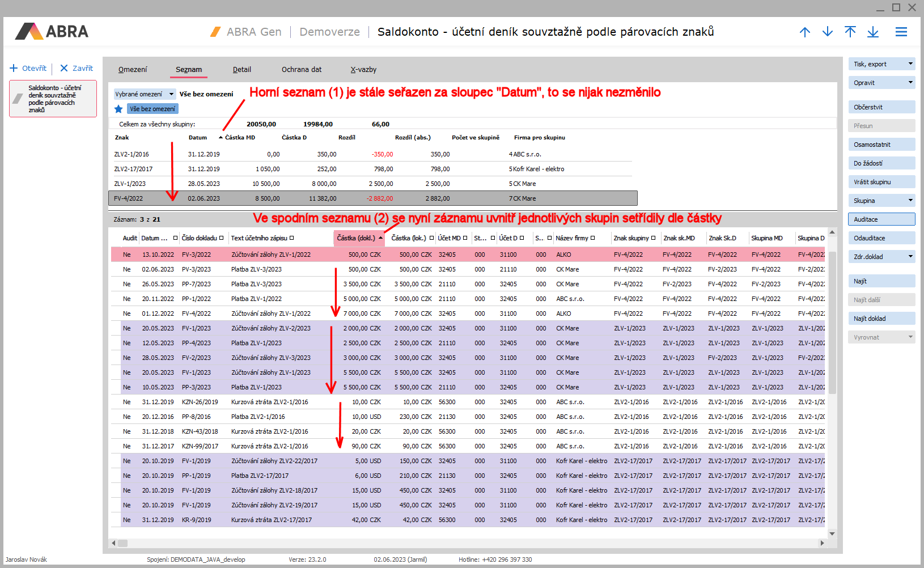Open the Tisk, export dropdown
The width and height of the screenshot is (924, 568).
(910, 64)
